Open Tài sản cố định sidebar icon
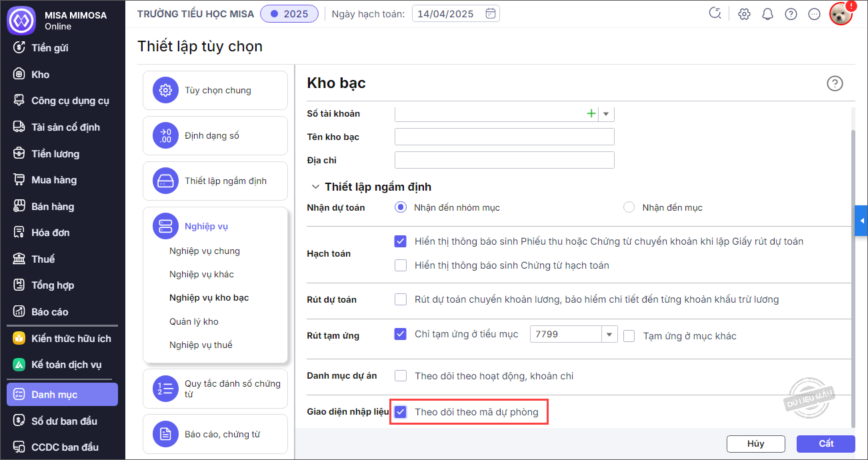The height and width of the screenshot is (460, 868). [x=19, y=127]
